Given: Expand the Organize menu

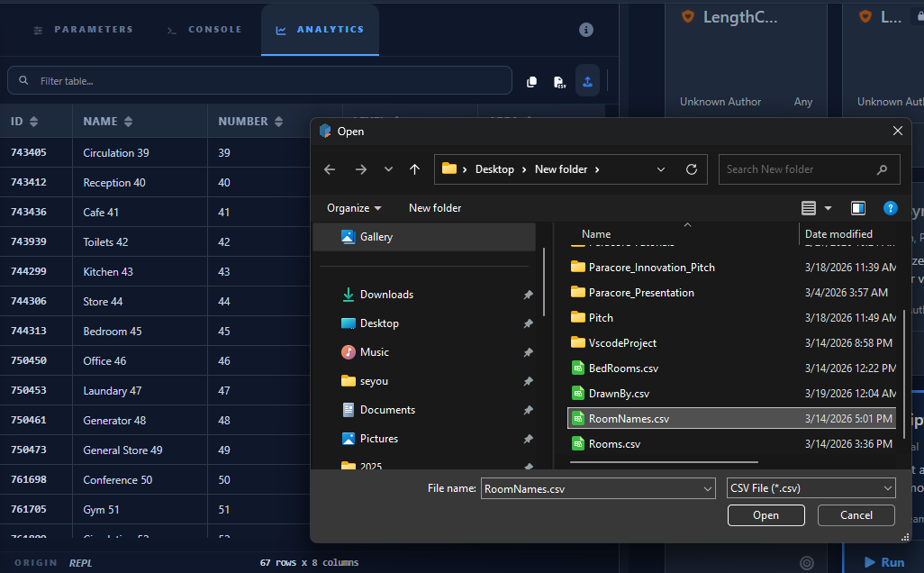Looking at the screenshot, I should [x=354, y=208].
